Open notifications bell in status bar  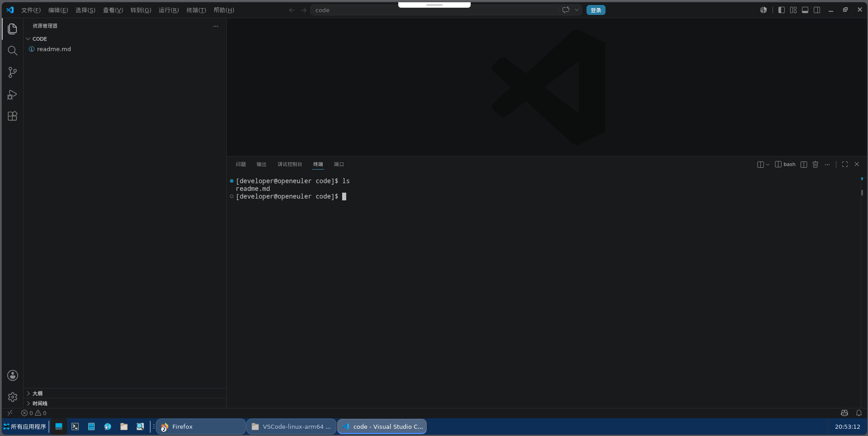(859, 413)
